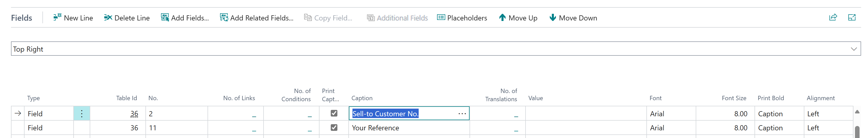This screenshot has width=868, height=138.
Task: Click the share icon at top right
Action: point(833,17)
